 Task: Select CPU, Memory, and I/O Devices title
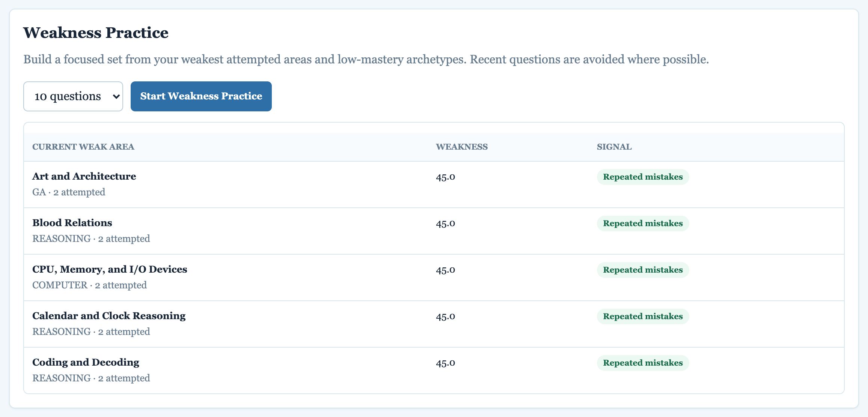coord(110,269)
